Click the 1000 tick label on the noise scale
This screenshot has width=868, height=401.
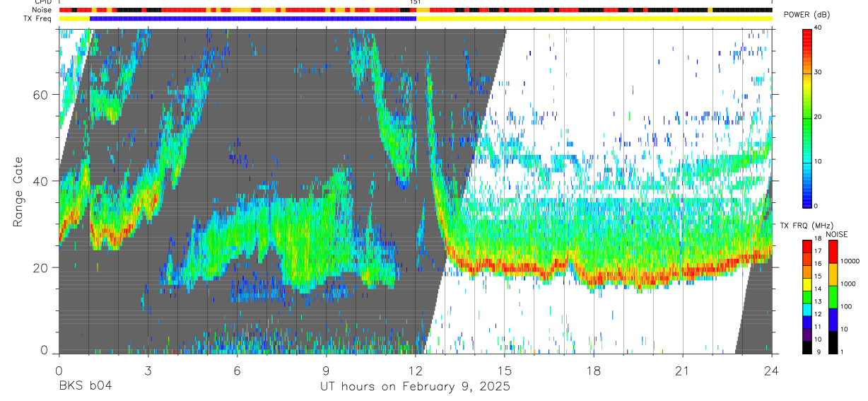tap(850, 285)
